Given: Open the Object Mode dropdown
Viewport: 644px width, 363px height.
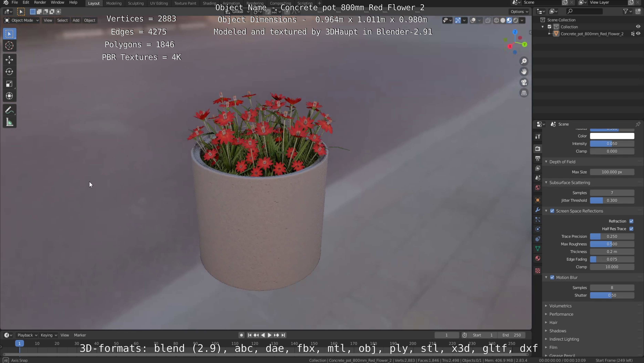Looking at the screenshot, I should (22, 20).
